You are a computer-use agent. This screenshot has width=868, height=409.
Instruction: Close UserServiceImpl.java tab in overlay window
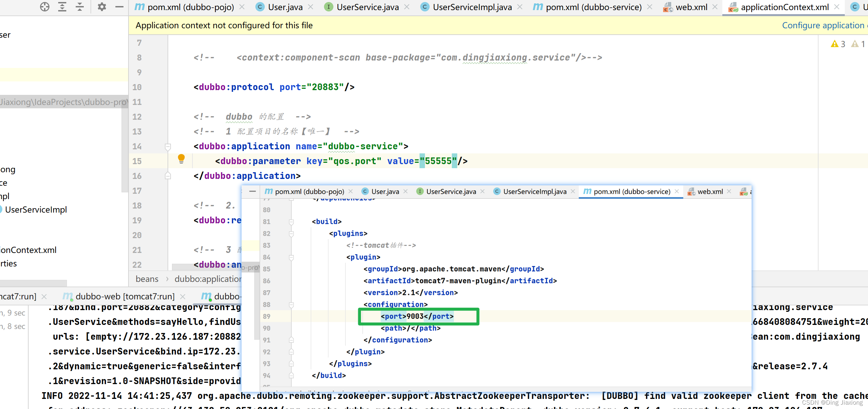(x=573, y=191)
